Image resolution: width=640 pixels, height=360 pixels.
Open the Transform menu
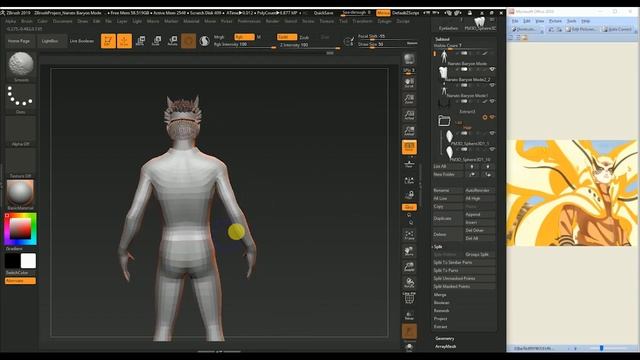[x=362, y=21]
